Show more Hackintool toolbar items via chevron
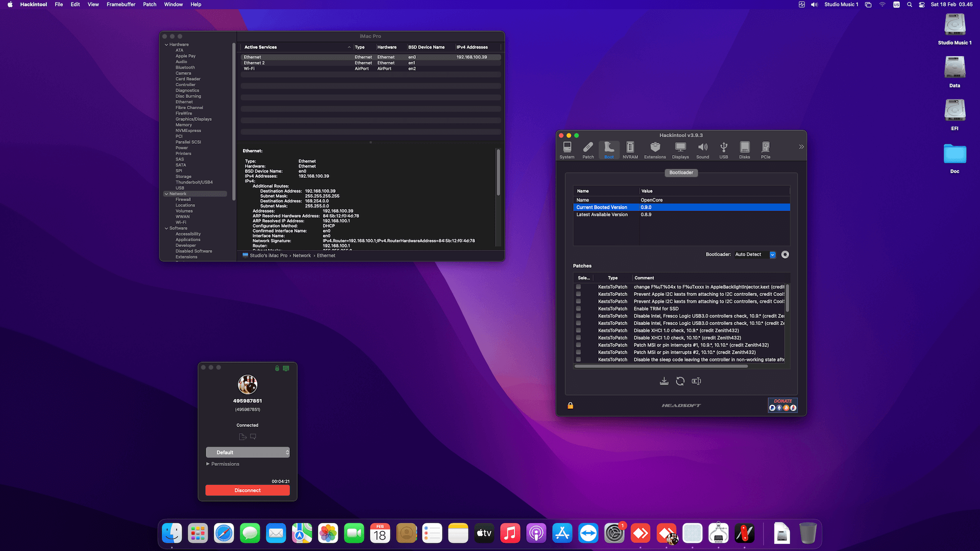Viewport: 980px width, 551px height. point(801,147)
